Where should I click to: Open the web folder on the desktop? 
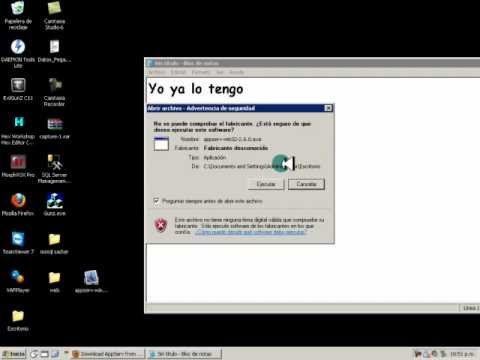pos(54,281)
